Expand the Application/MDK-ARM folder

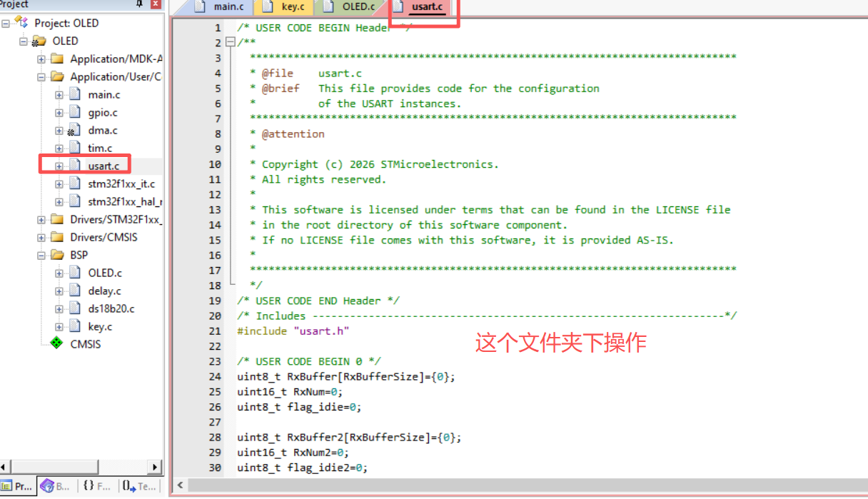point(41,59)
